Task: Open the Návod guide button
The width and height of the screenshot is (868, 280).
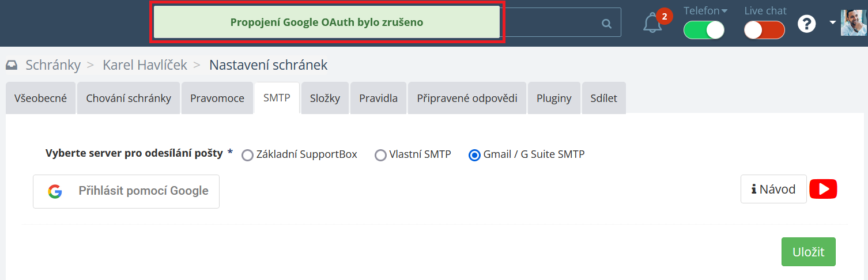Action: 773,189
